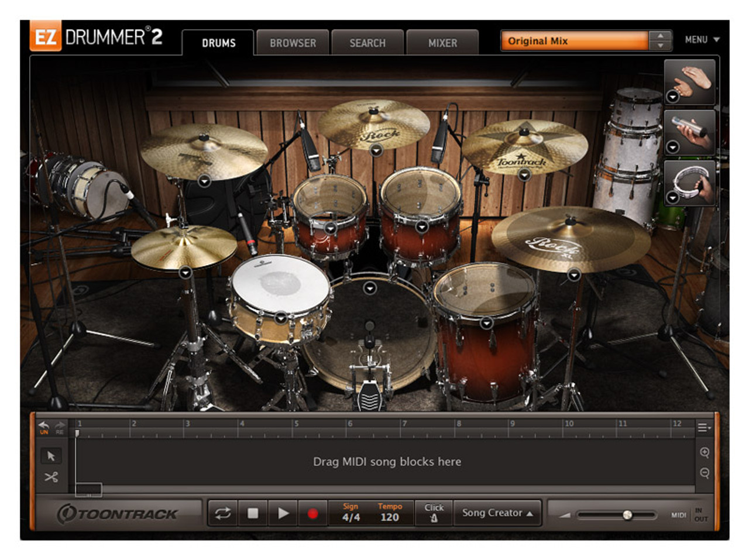Open the song track menu icon
The height and width of the screenshot is (560, 749).
704,428
